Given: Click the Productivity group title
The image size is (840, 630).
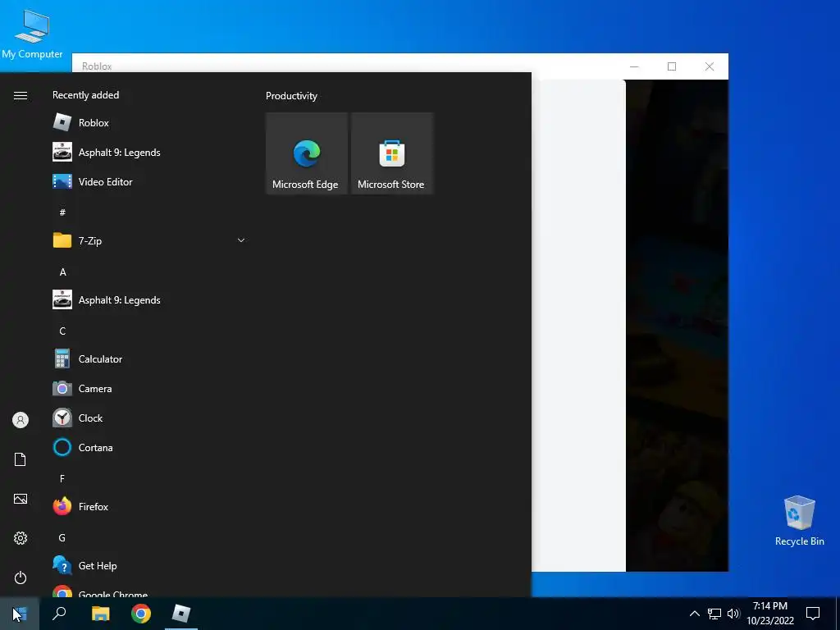Looking at the screenshot, I should (291, 96).
